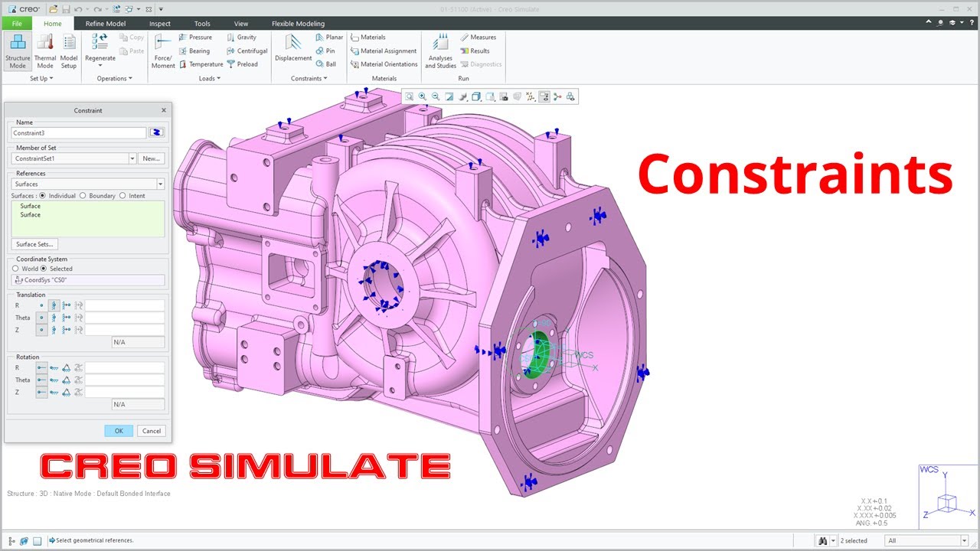Viewport: 980px width, 551px height.
Task: Select Boundary surfaces radio button
Action: pos(83,196)
